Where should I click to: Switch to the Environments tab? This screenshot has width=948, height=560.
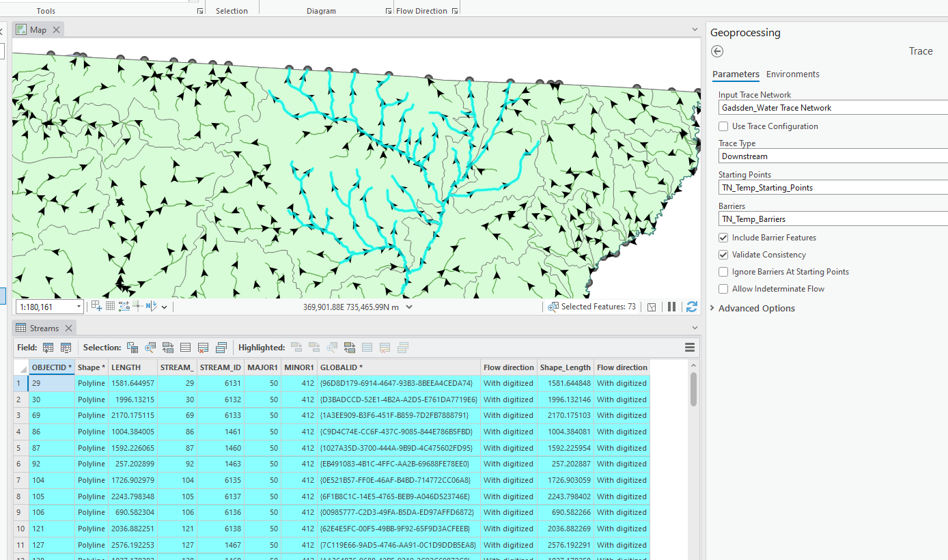pyautogui.click(x=792, y=74)
